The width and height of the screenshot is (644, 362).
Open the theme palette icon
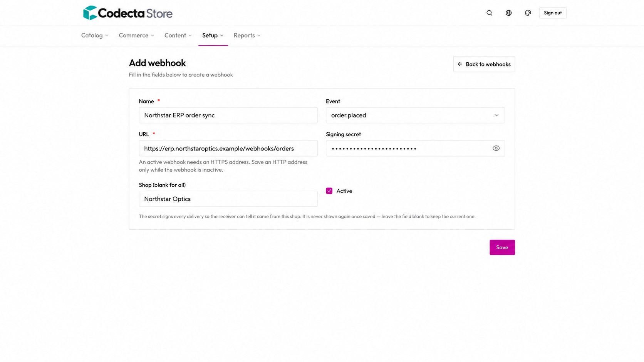528,13
